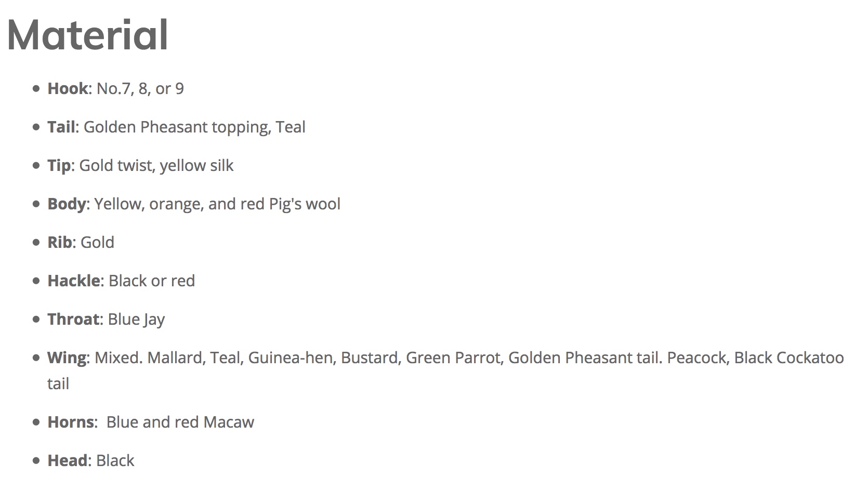
Task: Click Black or red hackle text
Action: click(152, 281)
